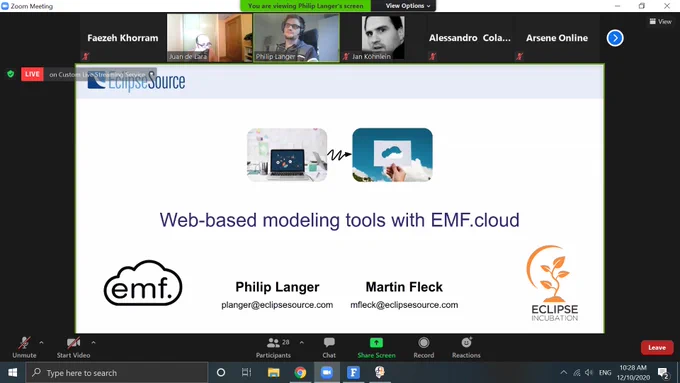Click the green encryption shield icon
Image resolution: width=680 pixels, height=383 pixels.
[11, 74]
